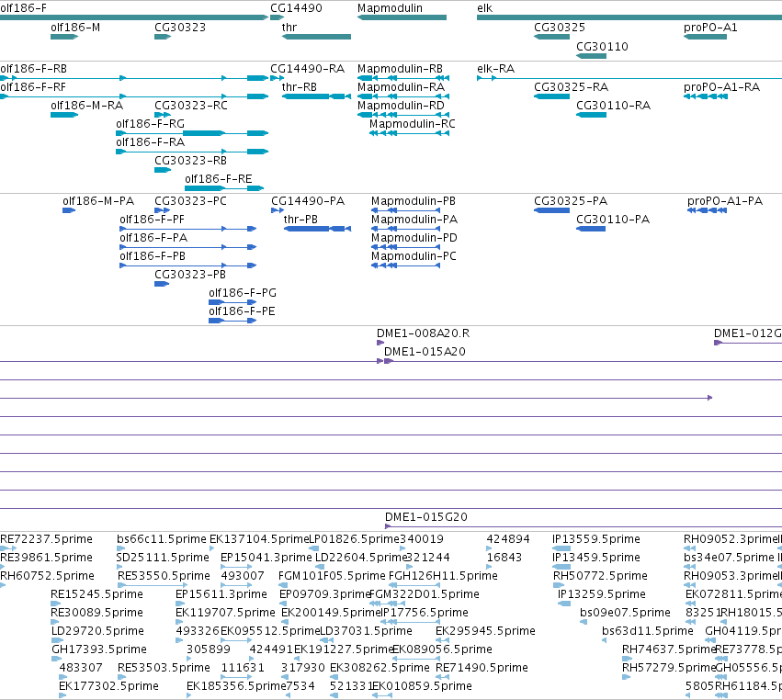Click protein CG30323-PB label
Image resolution: width=782 pixels, height=700 pixels.
tap(190, 275)
